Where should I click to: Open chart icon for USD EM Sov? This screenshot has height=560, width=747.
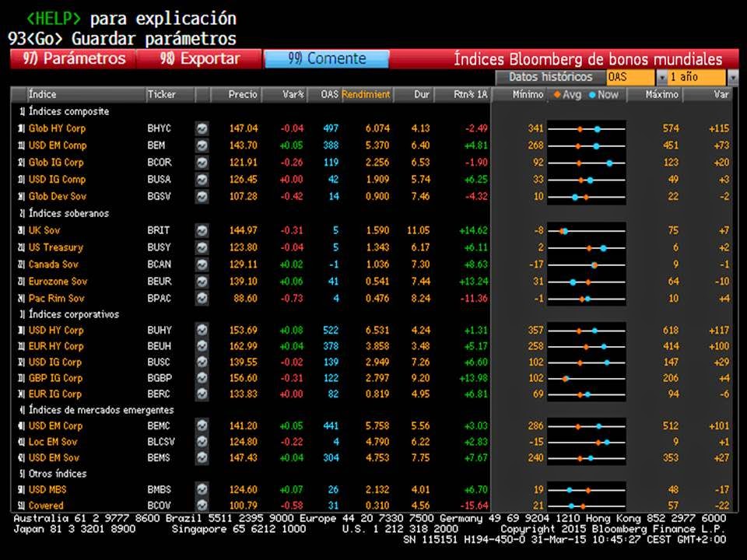202,457
